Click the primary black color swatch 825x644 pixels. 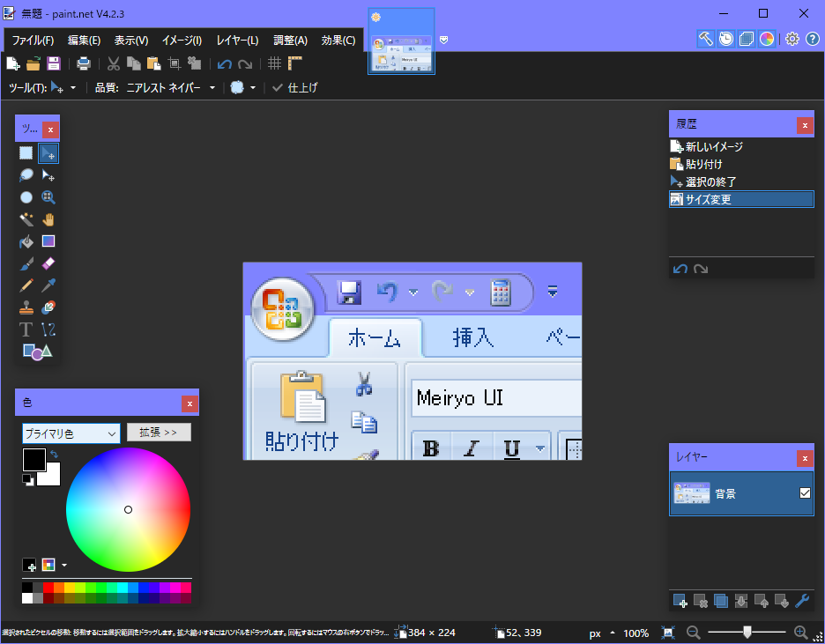(33, 460)
